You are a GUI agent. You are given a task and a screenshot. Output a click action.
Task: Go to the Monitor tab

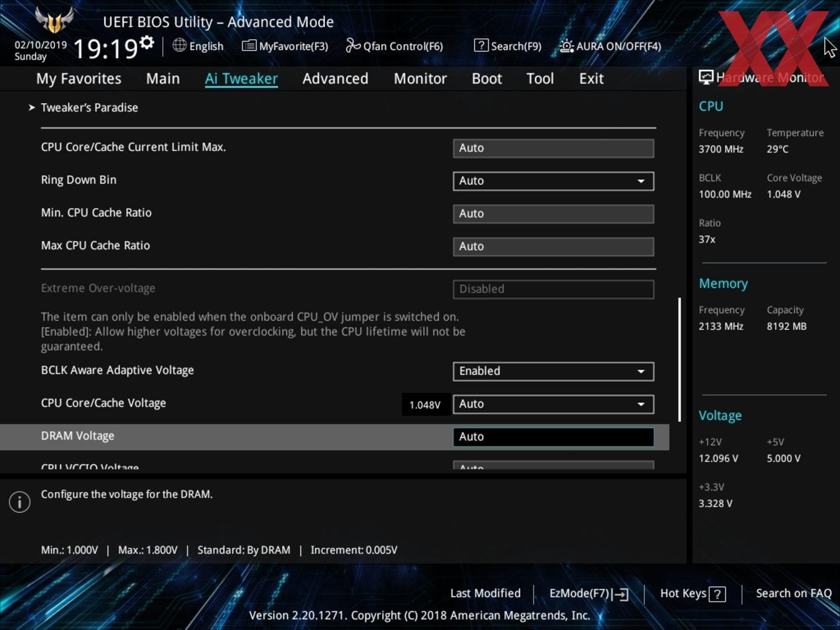point(421,78)
